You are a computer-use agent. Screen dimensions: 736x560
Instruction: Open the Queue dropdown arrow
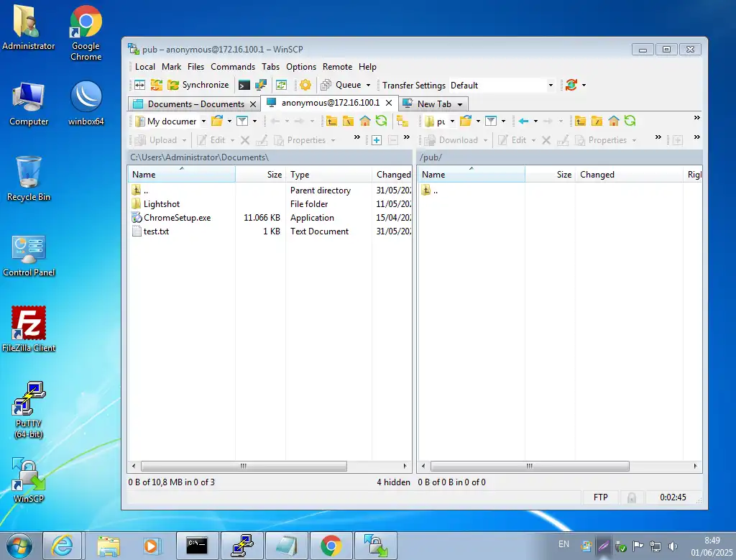369,85
